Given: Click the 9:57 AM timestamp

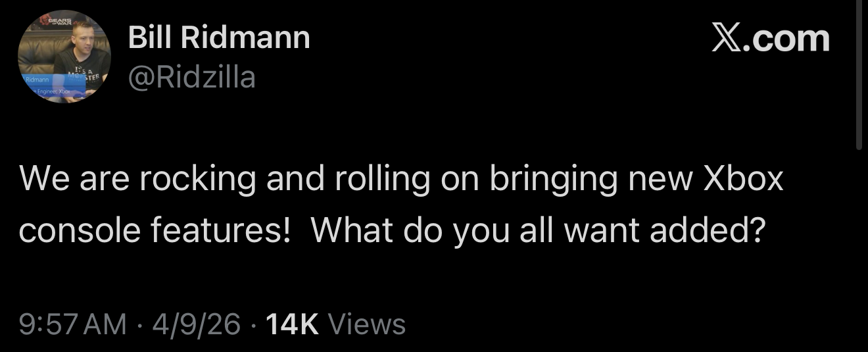Looking at the screenshot, I should pyautogui.click(x=72, y=324).
